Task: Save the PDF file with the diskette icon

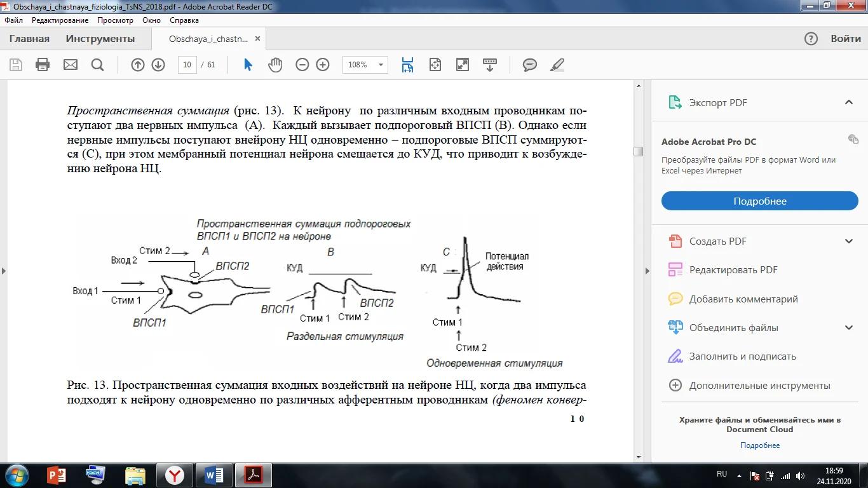Action: tap(16, 65)
